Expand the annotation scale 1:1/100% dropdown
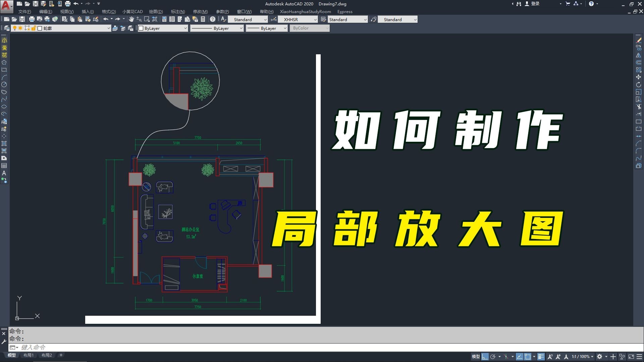Screen dimensions: 644x362 (x=592, y=356)
